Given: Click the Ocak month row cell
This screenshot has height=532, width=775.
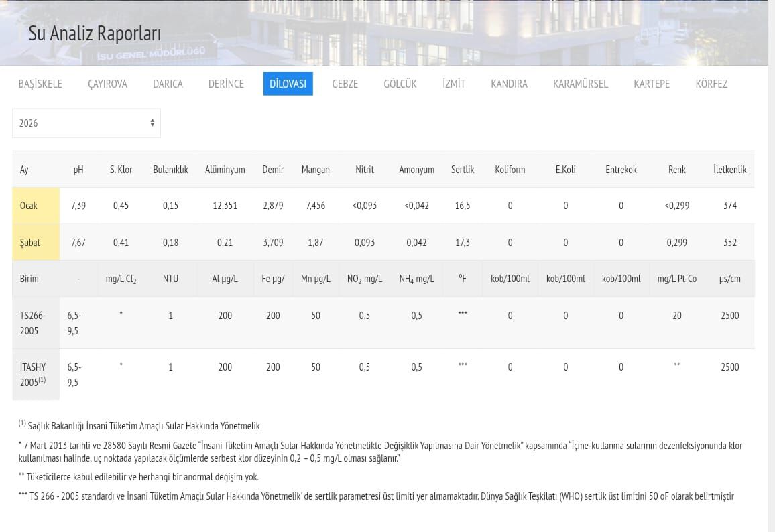Looking at the screenshot, I should point(29,206).
